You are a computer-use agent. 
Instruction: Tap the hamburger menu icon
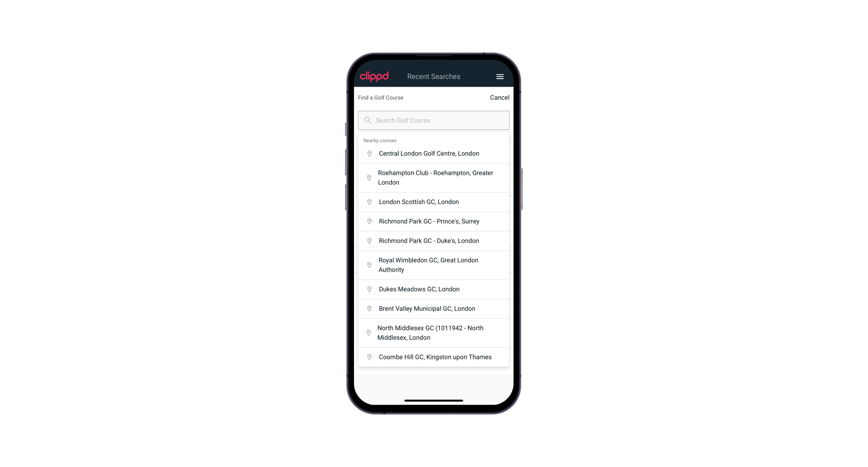[x=500, y=76]
